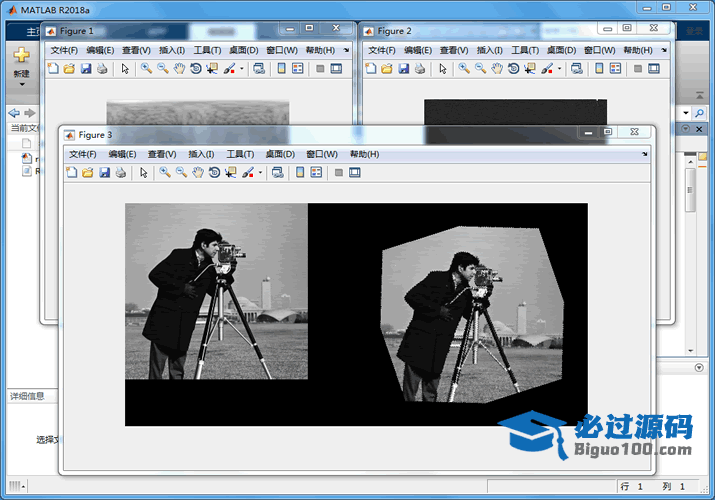Print icon in Figure 2 toolbar
This screenshot has width=715, height=500.
click(420, 68)
